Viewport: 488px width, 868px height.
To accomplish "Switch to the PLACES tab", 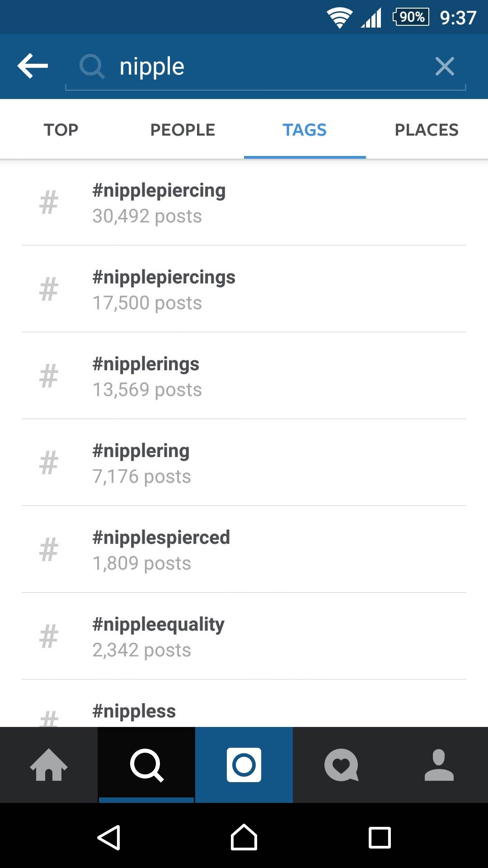I will click(427, 130).
